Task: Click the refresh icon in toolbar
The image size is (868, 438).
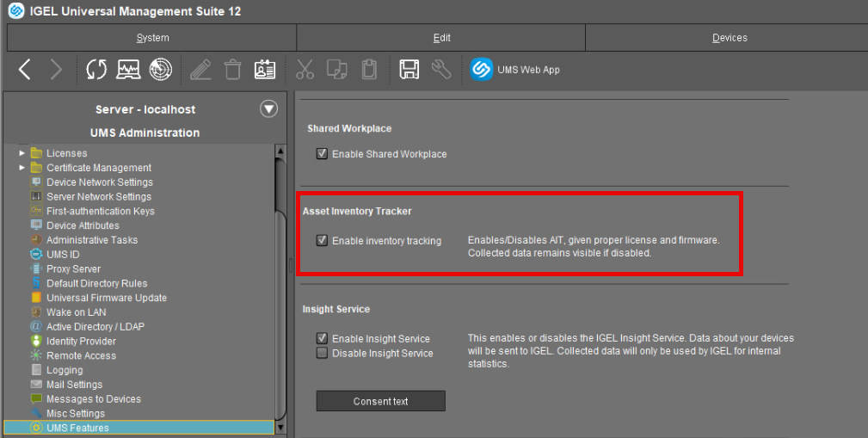Action: pyautogui.click(x=96, y=70)
